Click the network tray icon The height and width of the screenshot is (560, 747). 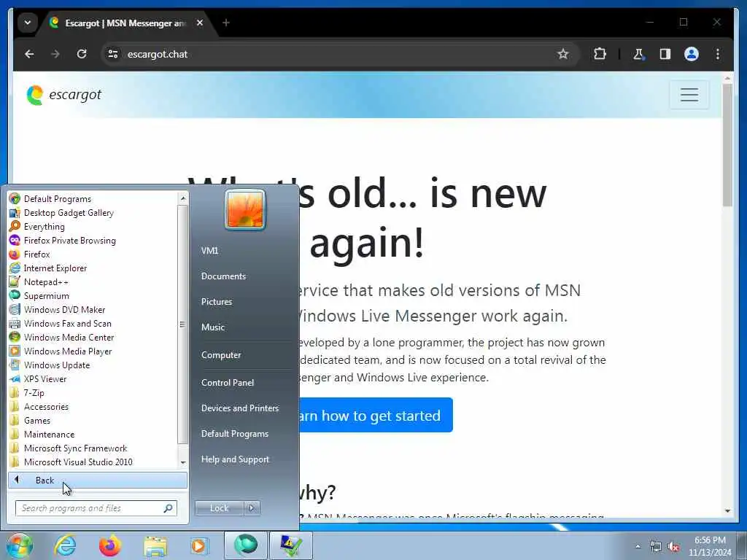coord(656,547)
